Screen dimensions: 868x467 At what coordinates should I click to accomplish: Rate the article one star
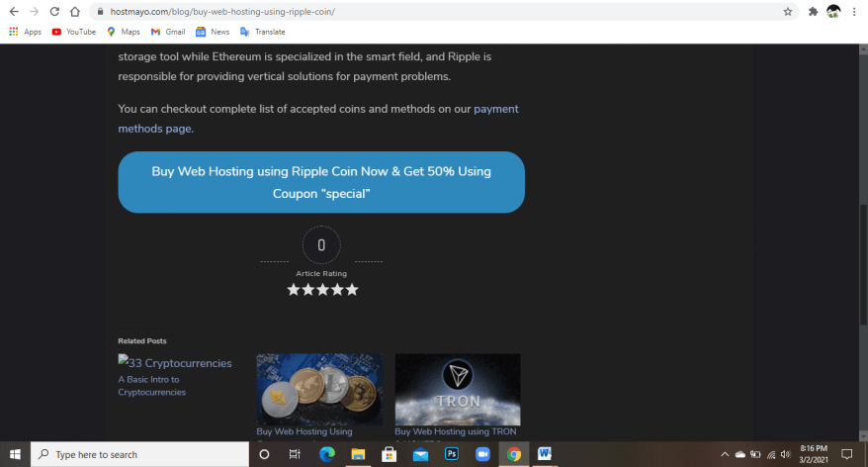pos(294,290)
